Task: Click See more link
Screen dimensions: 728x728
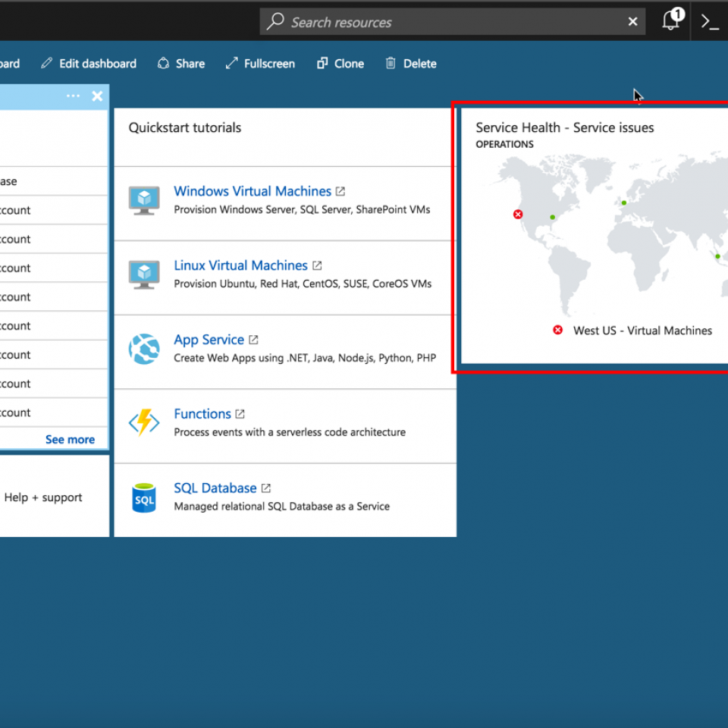Action: point(70,439)
